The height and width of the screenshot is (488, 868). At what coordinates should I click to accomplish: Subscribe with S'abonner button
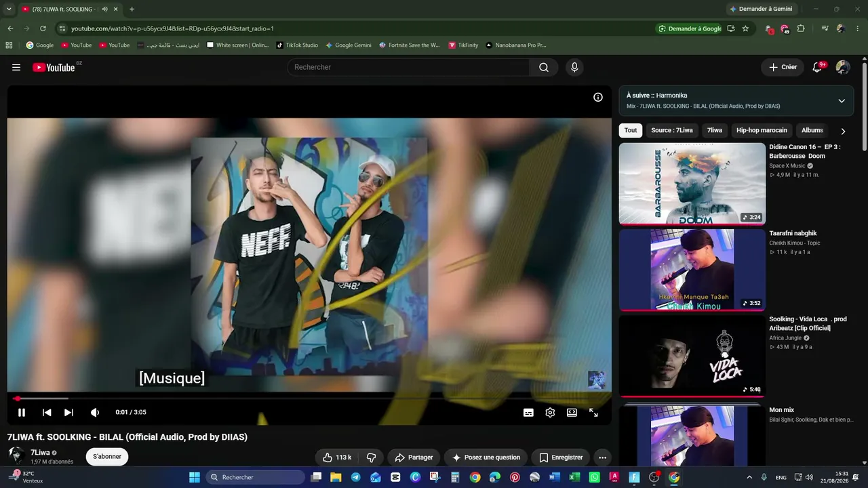(x=107, y=457)
